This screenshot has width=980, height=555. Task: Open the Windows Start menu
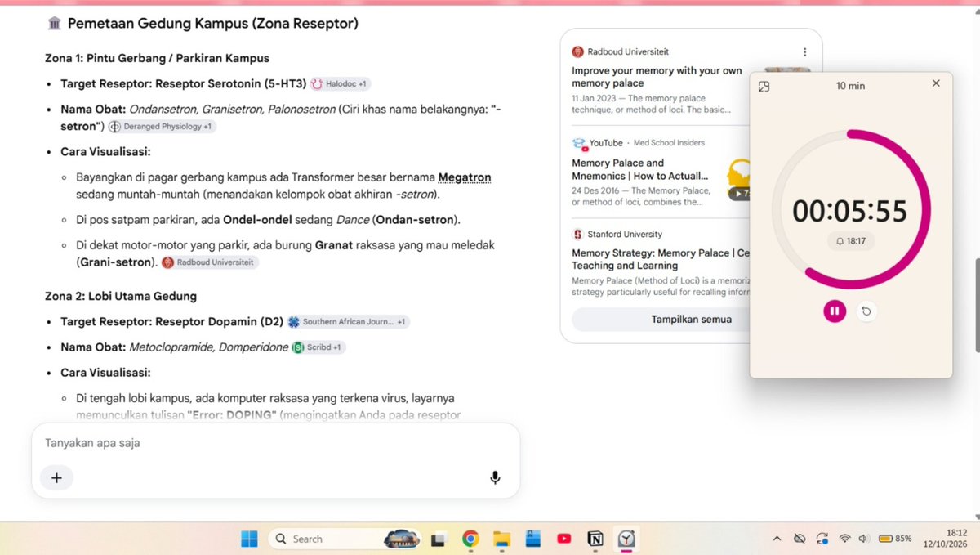click(249, 539)
